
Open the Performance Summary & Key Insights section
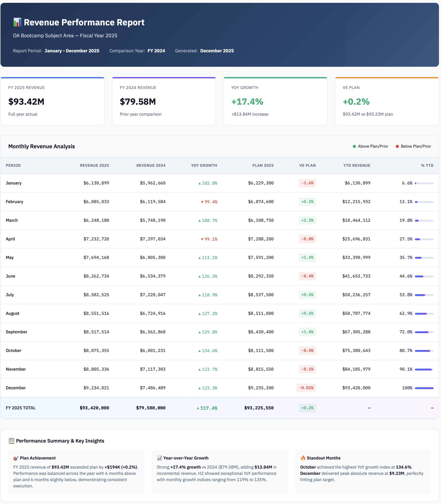pos(60,441)
